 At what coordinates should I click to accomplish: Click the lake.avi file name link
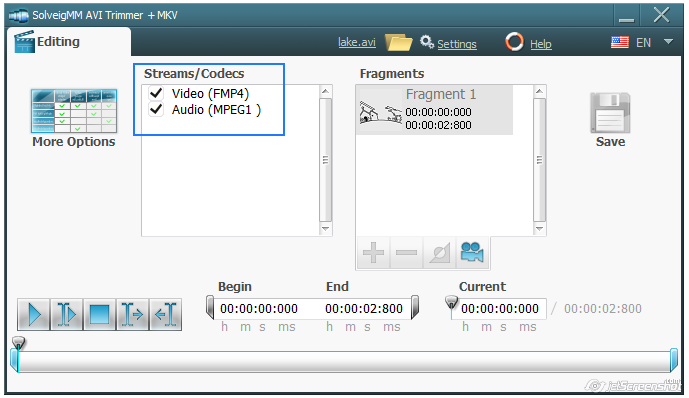pyautogui.click(x=357, y=42)
